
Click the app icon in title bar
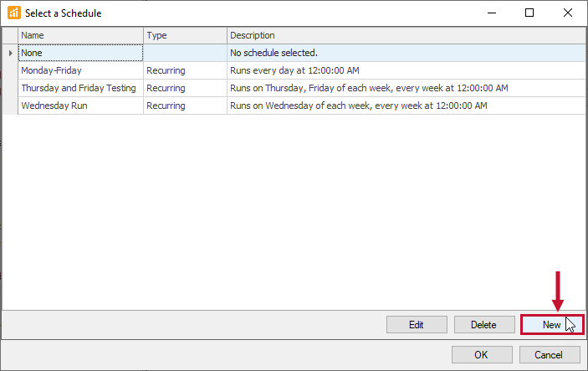14,13
